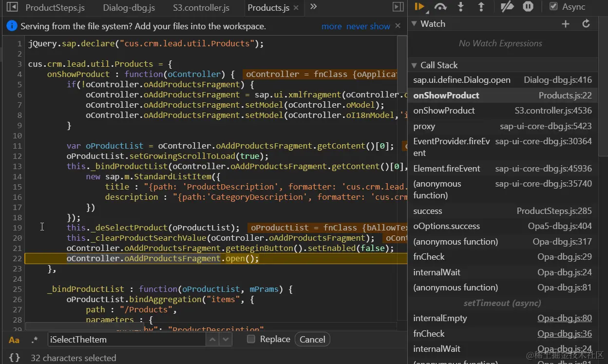Image resolution: width=608 pixels, height=364 pixels.
Task: Click sap-ui-core-dbg.js:5423 location
Action: 546,126
